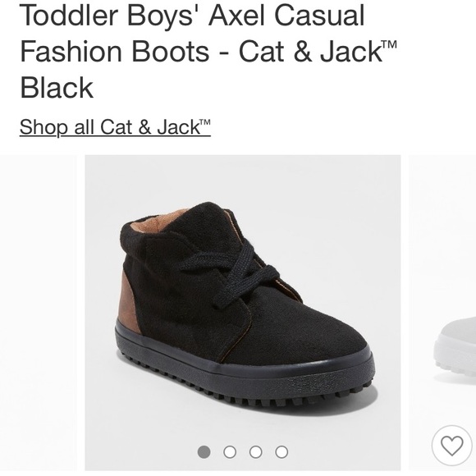Click the gray background above the boot

click(x=243, y=177)
